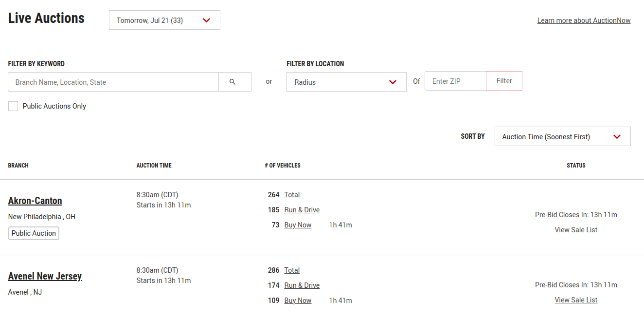644x318 pixels.
Task: Click the Public Auction badge under Akron-Canton
Action: [34, 233]
